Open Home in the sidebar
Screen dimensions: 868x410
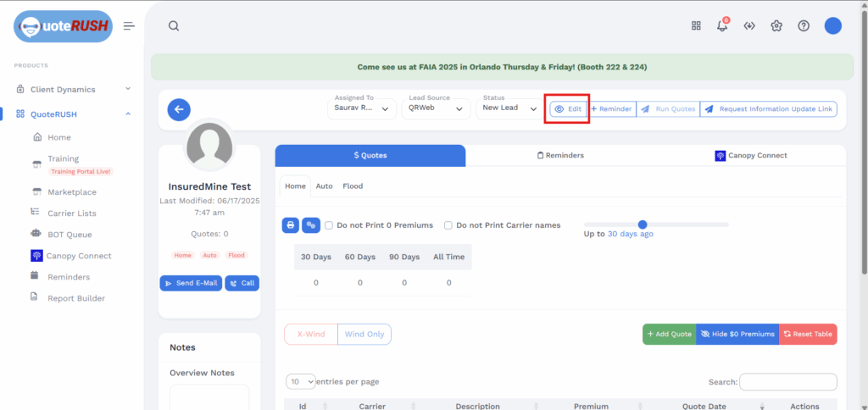click(58, 137)
